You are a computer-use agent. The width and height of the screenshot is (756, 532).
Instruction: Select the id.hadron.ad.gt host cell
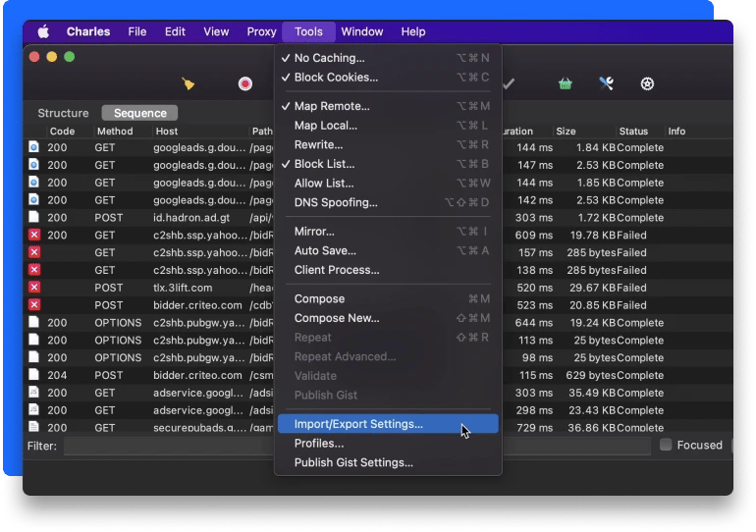[191, 217]
